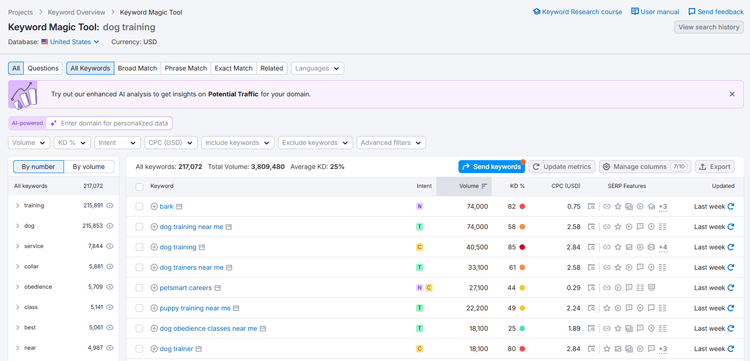
Task: Show +3 more SERP features for 'dog trainer'
Action: [663, 349]
